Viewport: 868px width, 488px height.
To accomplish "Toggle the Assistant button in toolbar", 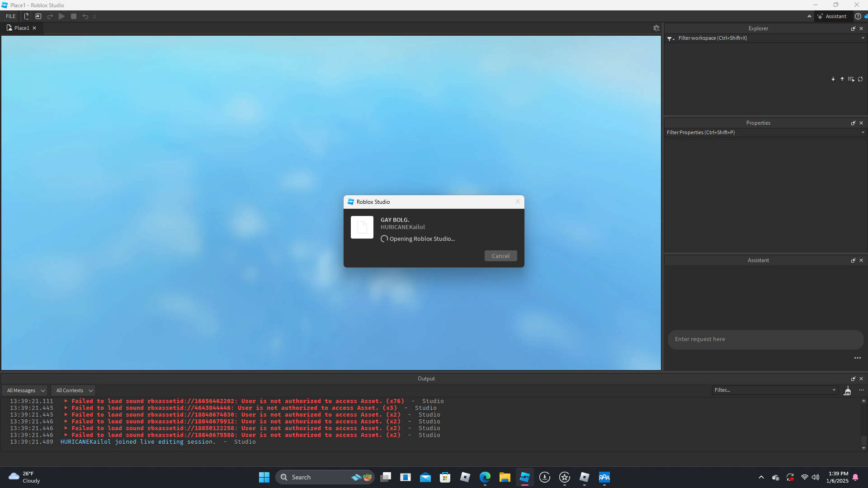I will (832, 16).
